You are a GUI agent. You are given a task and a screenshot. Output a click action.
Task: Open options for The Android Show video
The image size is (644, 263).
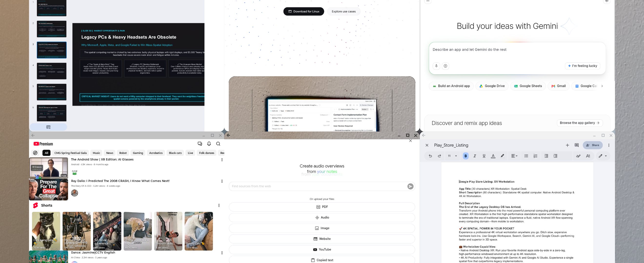pyautogui.click(x=222, y=160)
